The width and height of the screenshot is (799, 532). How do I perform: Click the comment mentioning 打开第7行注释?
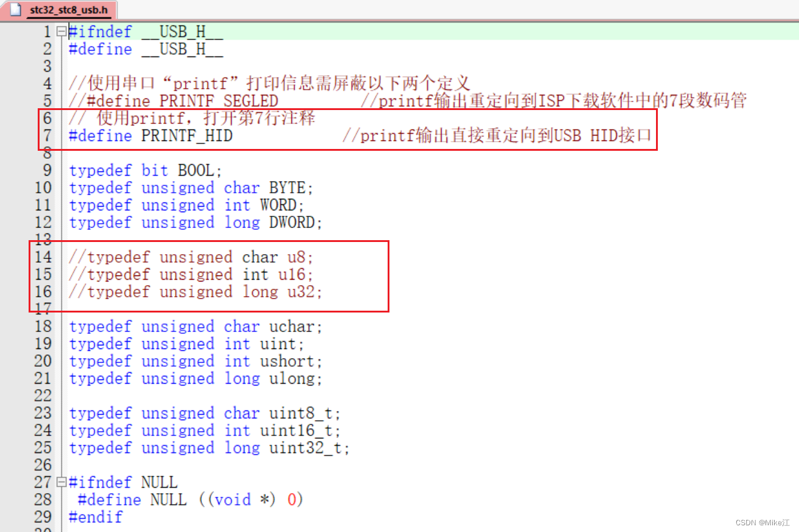[192, 118]
